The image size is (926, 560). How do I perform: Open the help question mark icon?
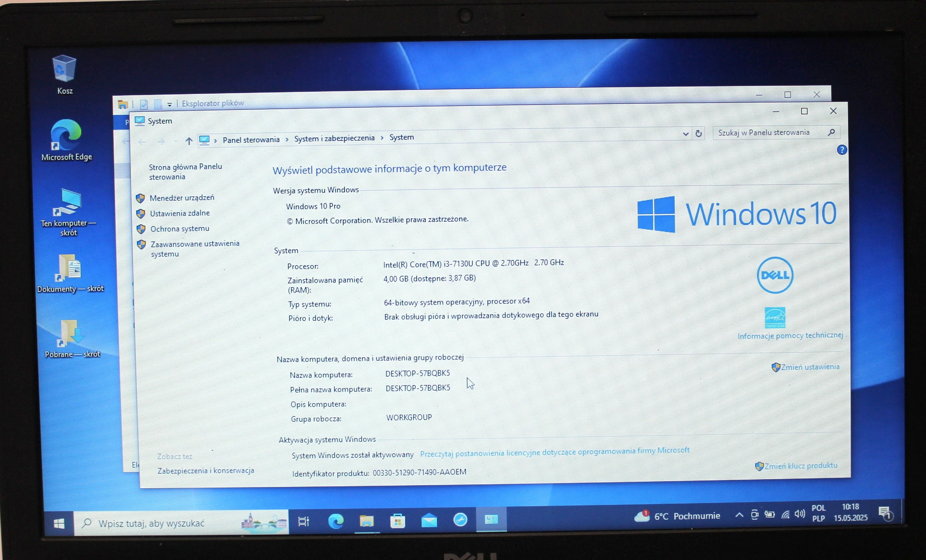842,150
